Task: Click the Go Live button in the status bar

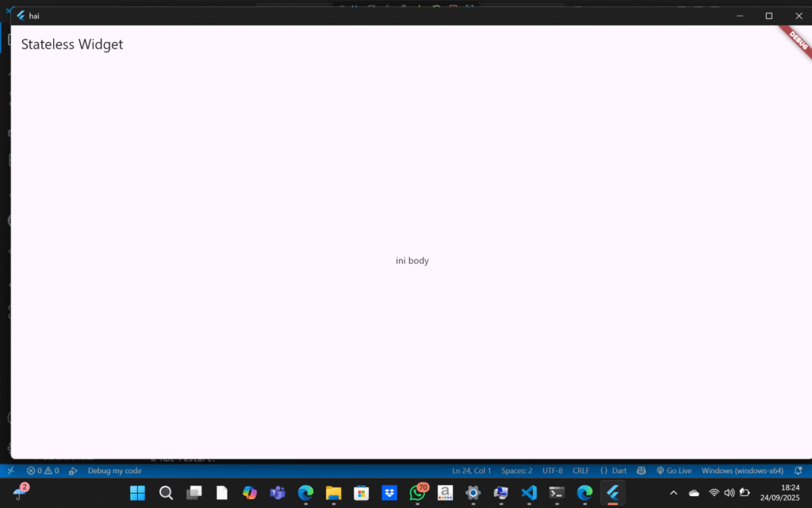Action: (674, 471)
